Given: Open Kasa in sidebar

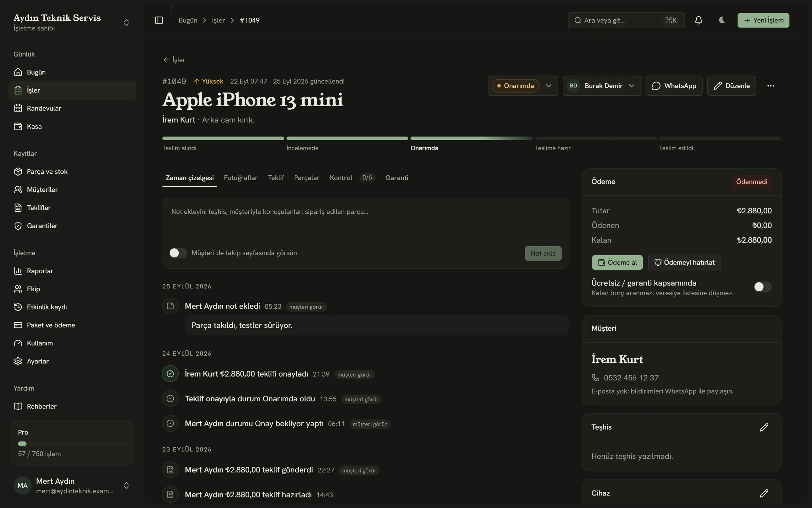Looking at the screenshot, I should [x=72, y=126].
